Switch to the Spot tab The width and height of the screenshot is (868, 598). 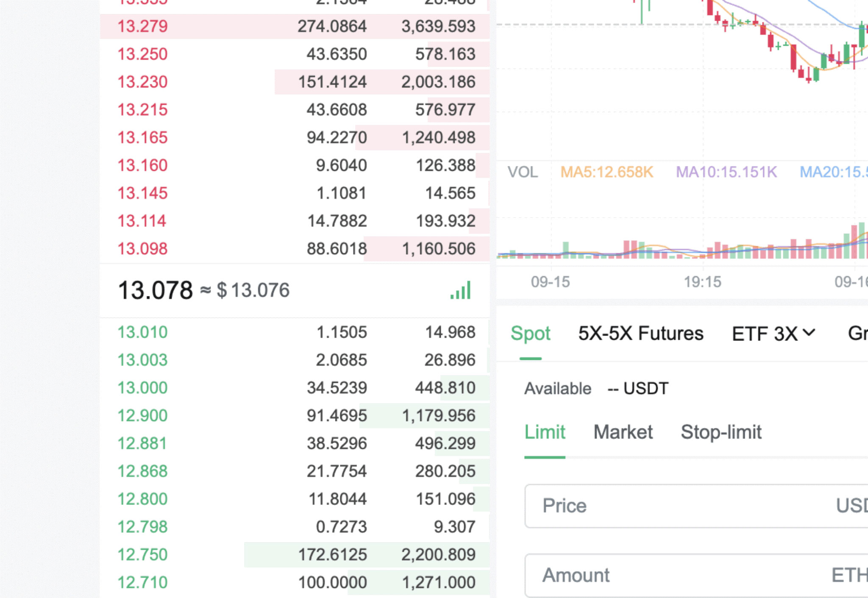[x=530, y=334]
